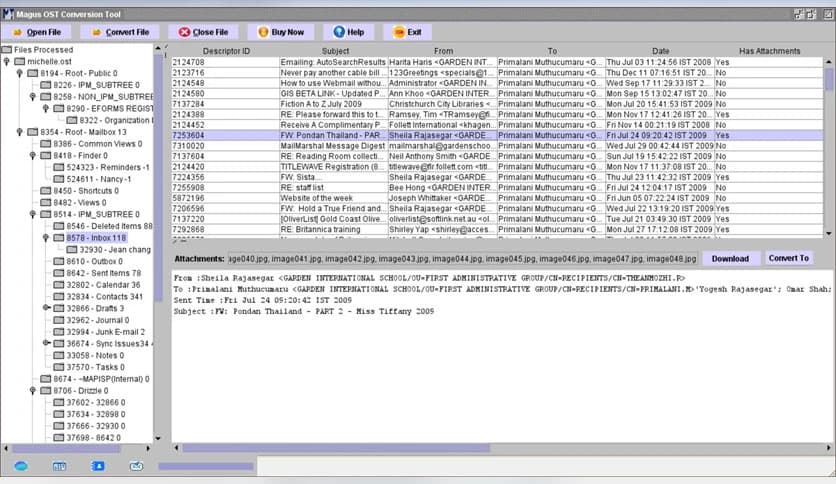Click the calendar icon in the bottom bar
This screenshot has height=484, width=836.
coord(60,466)
